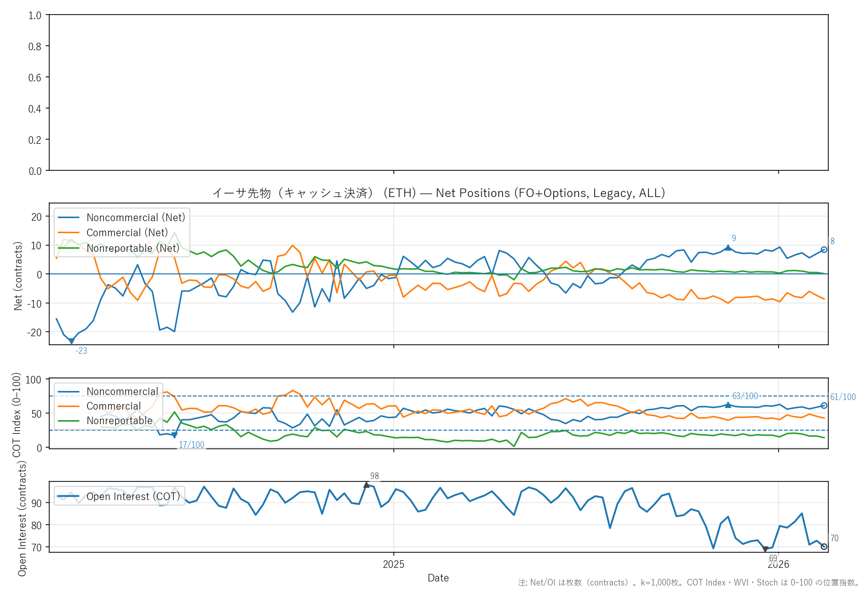Screen dimensions: 868x593
Task: Select the 63/100 high triangle marker
Action: pos(728,405)
